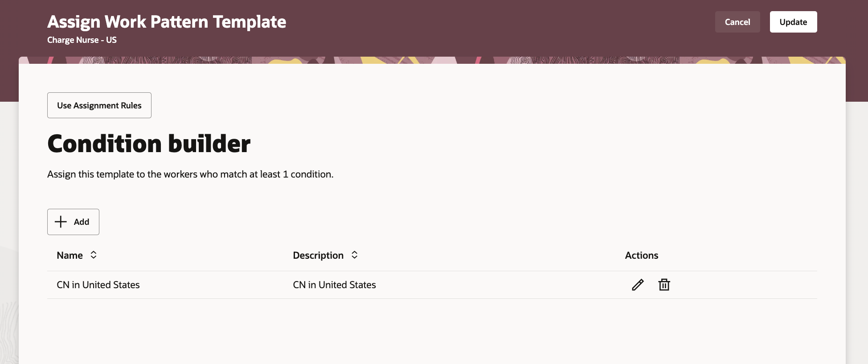Edit the CN in United States condition

[x=638, y=285]
